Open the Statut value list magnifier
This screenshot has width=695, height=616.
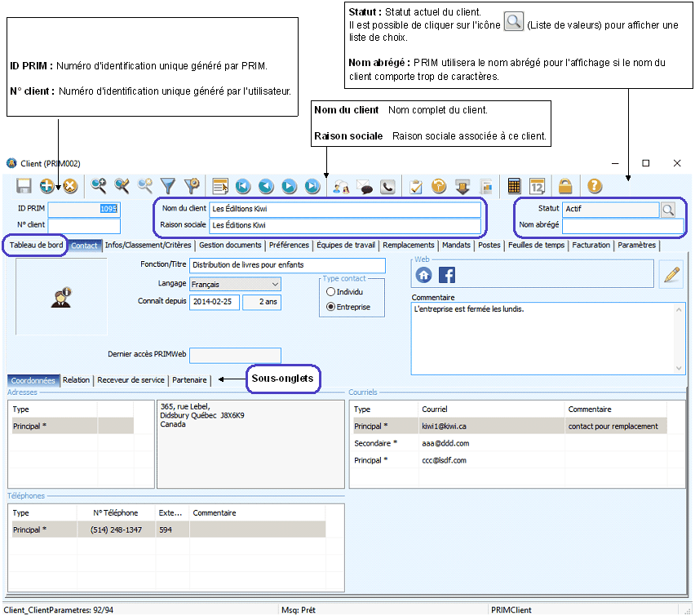(668, 210)
